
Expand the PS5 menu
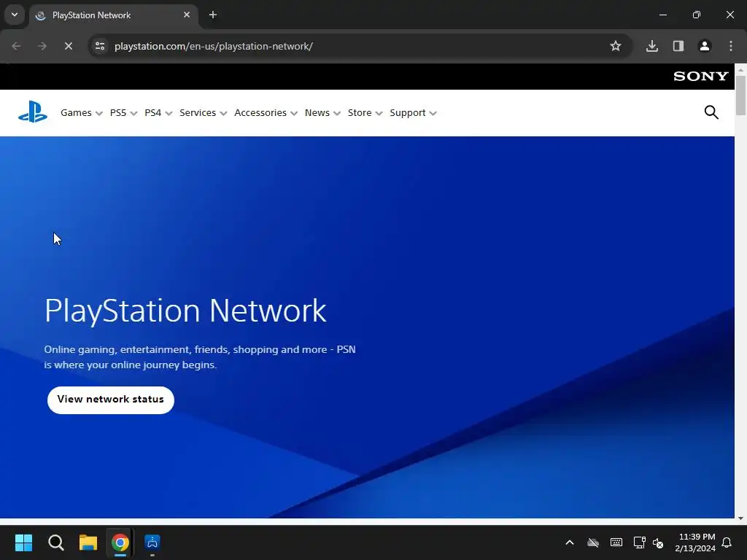(x=123, y=113)
